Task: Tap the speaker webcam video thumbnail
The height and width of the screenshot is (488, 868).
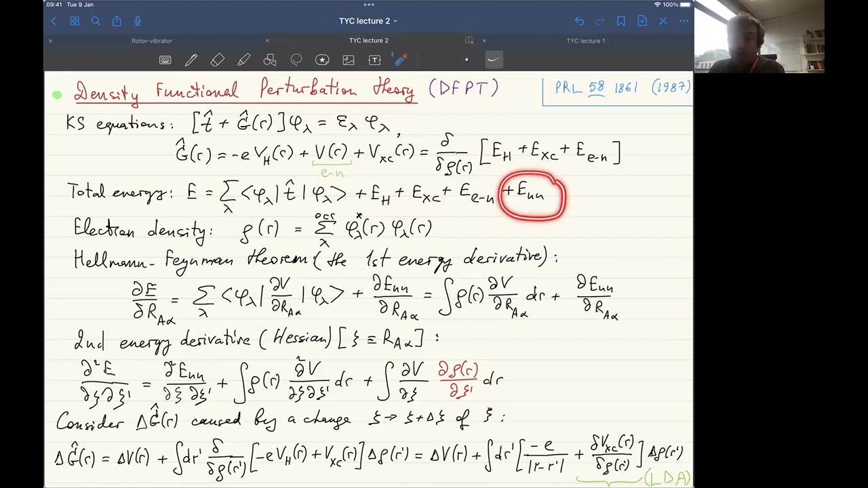Action: point(759,36)
